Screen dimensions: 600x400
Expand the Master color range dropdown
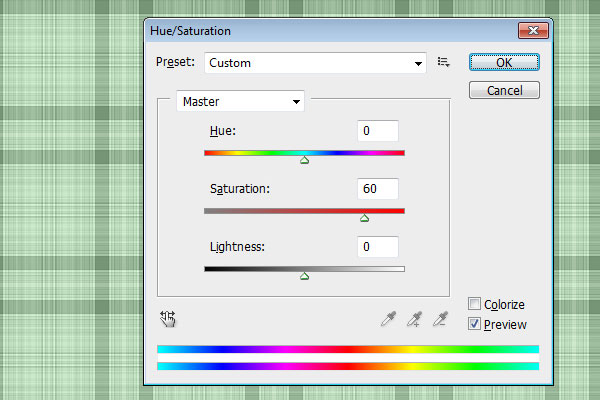click(240, 101)
